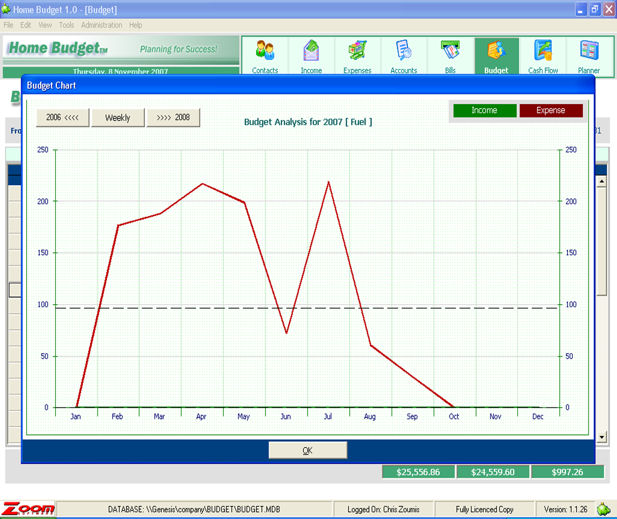Screen dimensions: 617x519
Task: Click the status bar green icon beside the version
Action: point(604,509)
